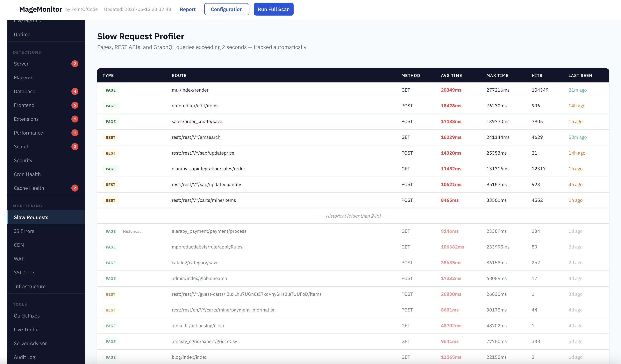Open Cache Health page
Screen dimensions: 621x364
[x=46, y=188]
